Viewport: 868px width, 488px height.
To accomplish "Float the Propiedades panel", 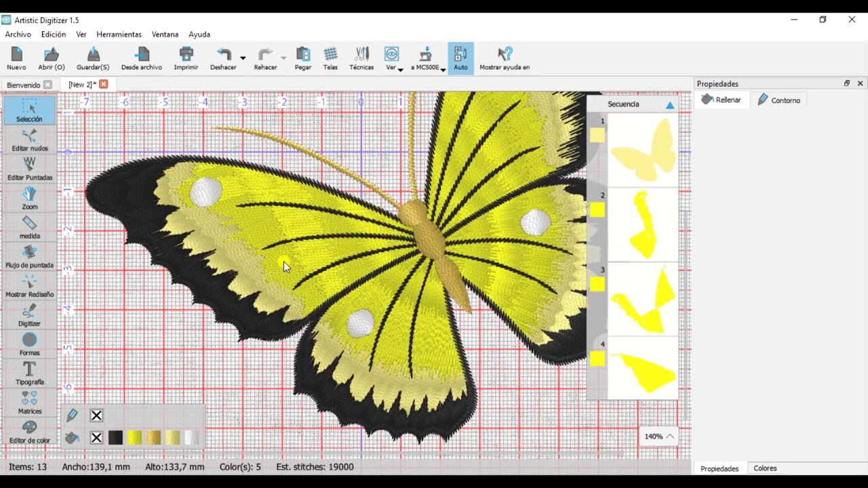I will [847, 83].
